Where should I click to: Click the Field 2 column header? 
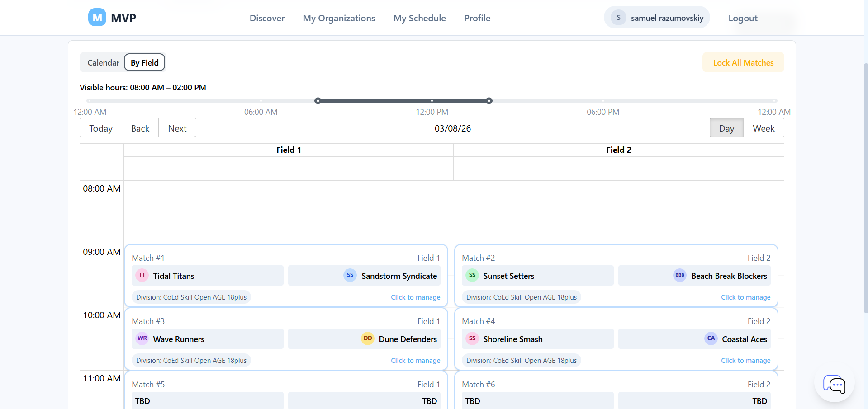619,150
